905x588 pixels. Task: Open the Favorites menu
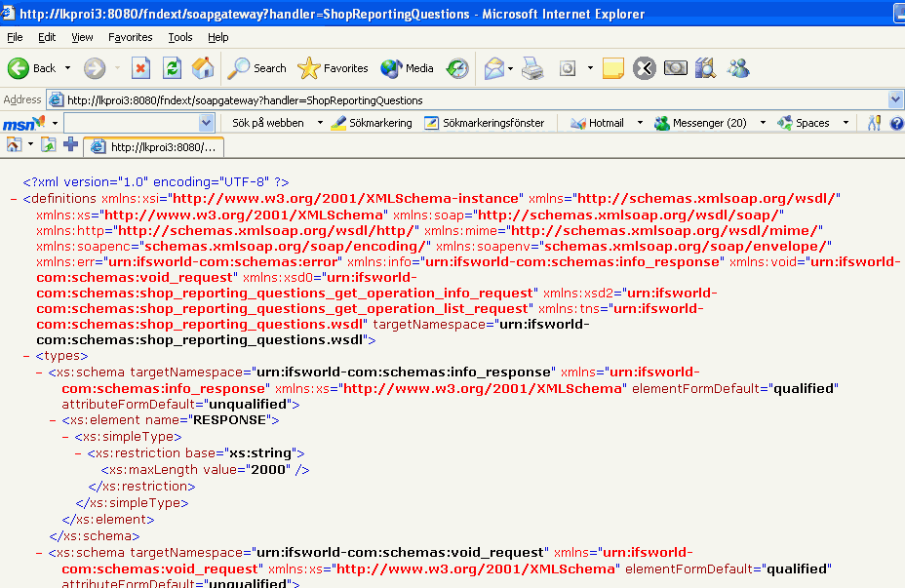pos(130,37)
